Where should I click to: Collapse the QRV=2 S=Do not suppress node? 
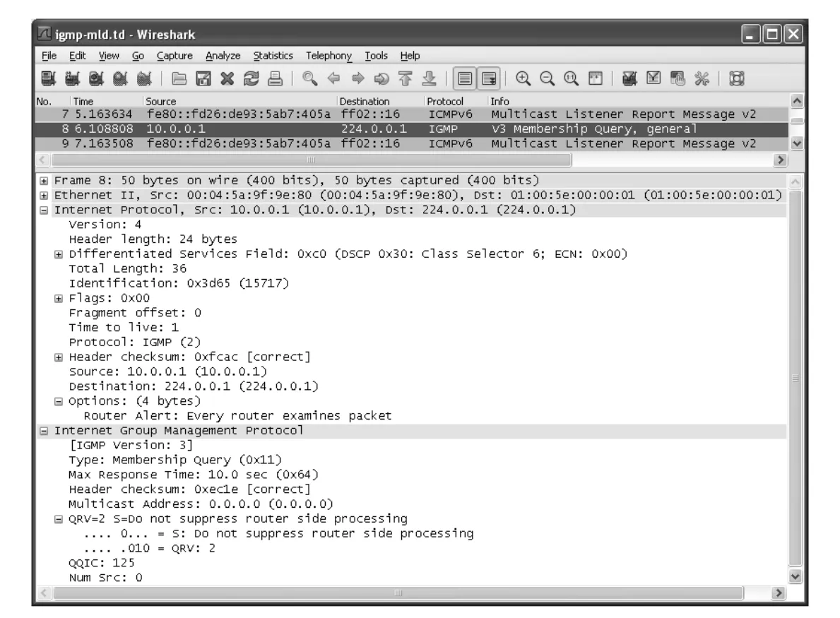point(59,519)
